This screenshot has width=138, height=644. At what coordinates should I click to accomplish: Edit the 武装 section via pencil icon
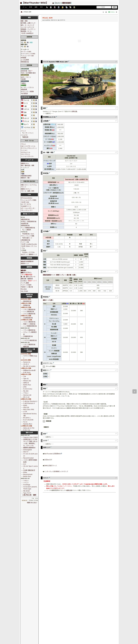pyautogui.click(x=47, y=250)
